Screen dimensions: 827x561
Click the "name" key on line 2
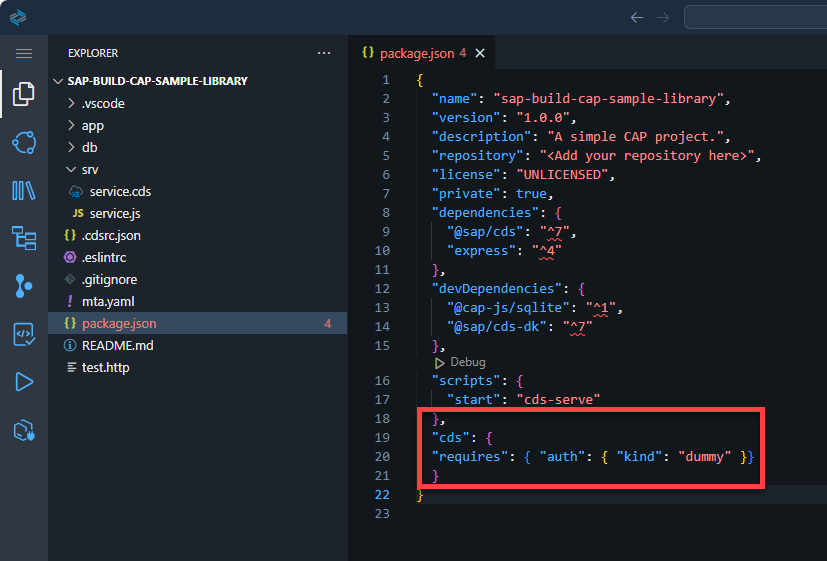point(454,99)
